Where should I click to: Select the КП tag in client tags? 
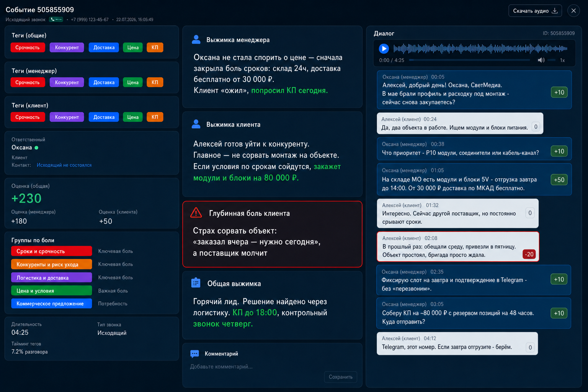pyautogui.click(x=155, y=117)
